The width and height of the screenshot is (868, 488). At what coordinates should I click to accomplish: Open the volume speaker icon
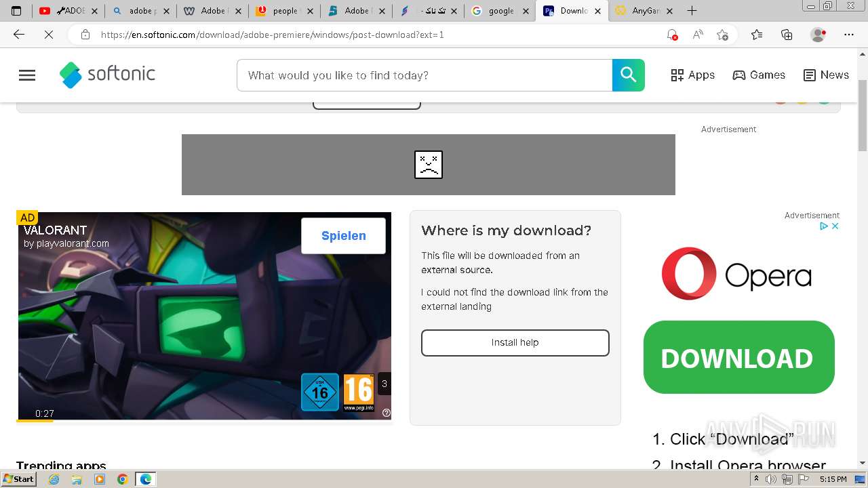tap(771, 479)
